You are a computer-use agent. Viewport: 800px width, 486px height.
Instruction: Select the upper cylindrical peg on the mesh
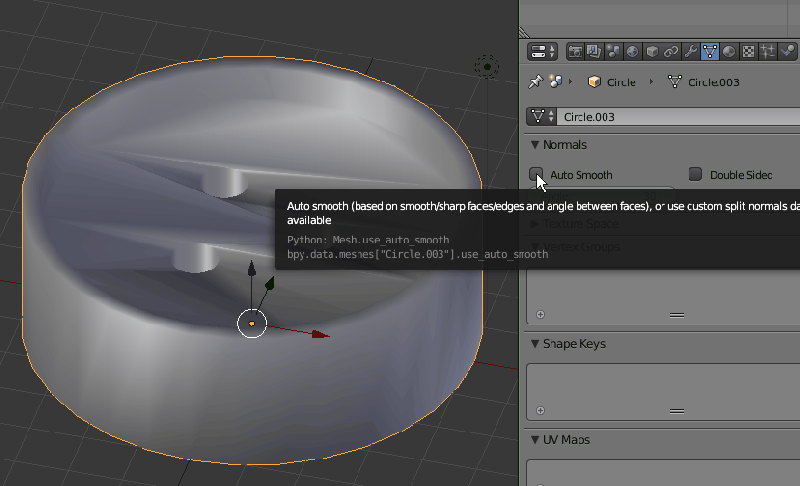click(x=223, y=183)
